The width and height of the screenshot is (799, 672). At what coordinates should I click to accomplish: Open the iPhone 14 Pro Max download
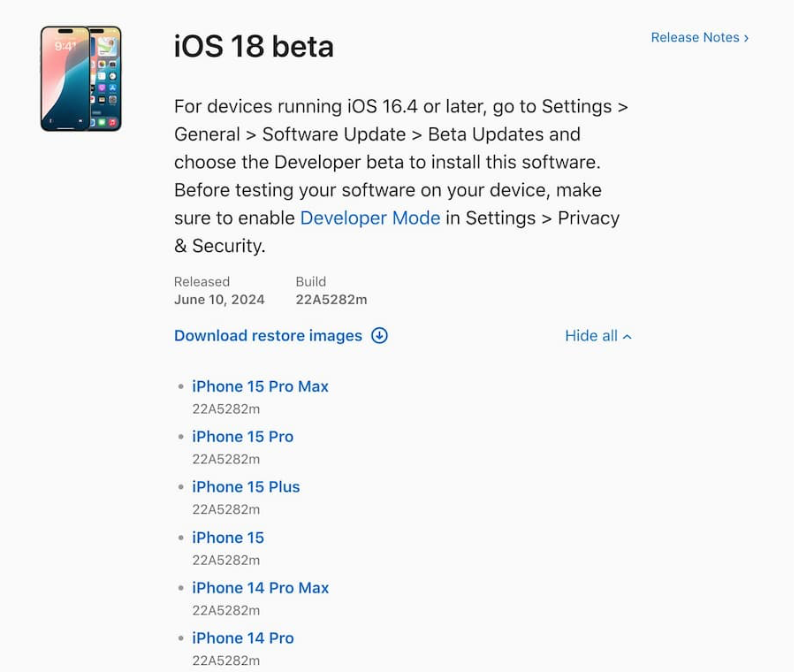point(260,588)
